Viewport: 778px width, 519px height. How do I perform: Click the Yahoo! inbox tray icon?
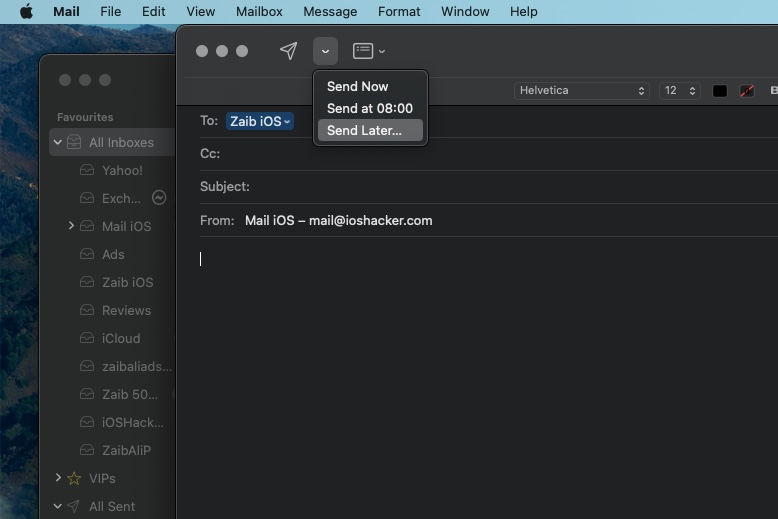coord(87,170)
